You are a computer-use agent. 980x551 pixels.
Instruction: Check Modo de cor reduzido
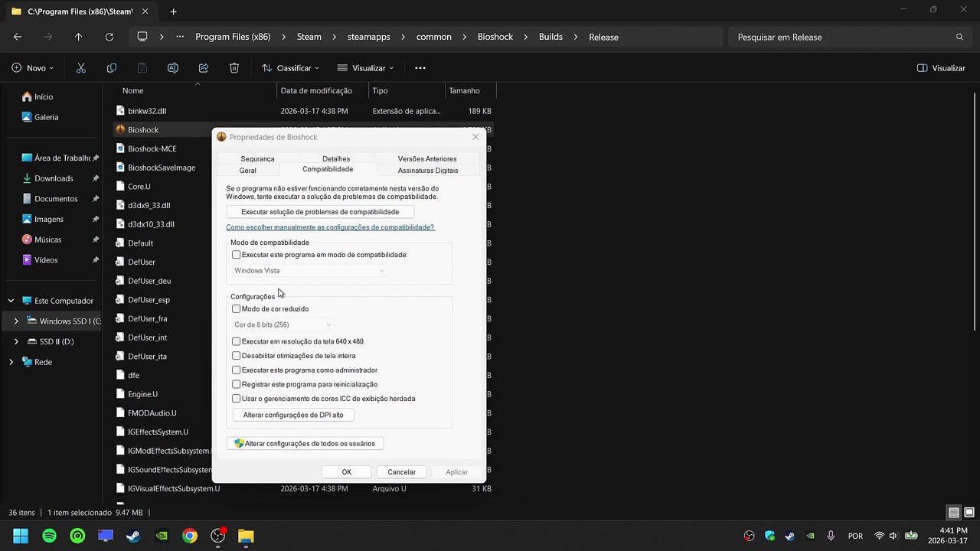click(x=236, y=309)
